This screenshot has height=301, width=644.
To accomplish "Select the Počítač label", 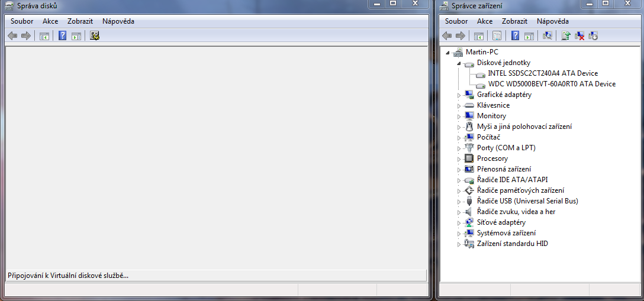I will tap(488, 137).
